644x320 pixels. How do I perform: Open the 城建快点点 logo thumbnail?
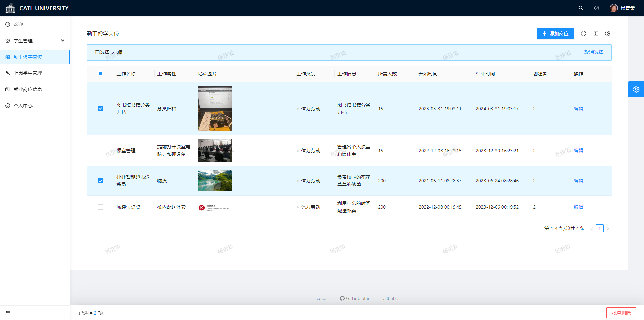(214, 207)
